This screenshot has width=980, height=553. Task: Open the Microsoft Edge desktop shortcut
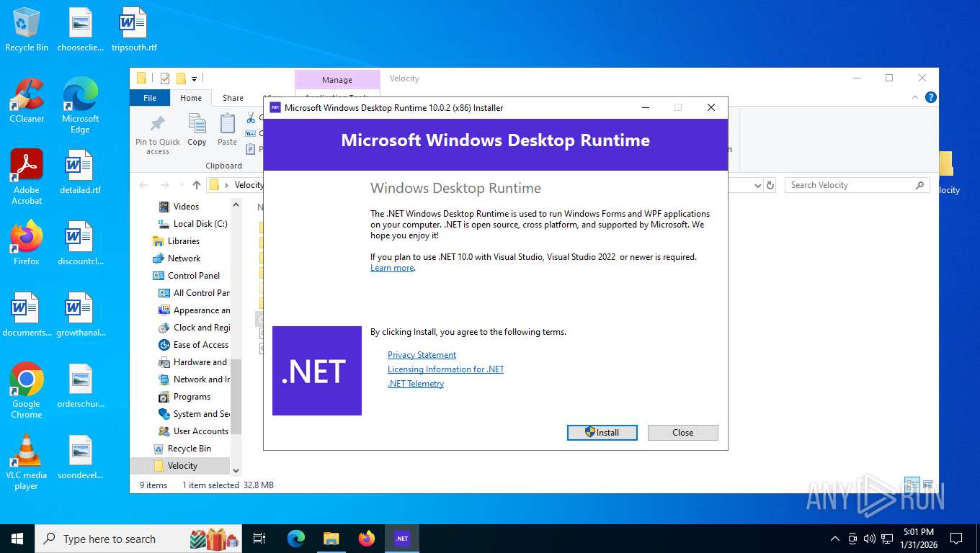click(80, 105)
